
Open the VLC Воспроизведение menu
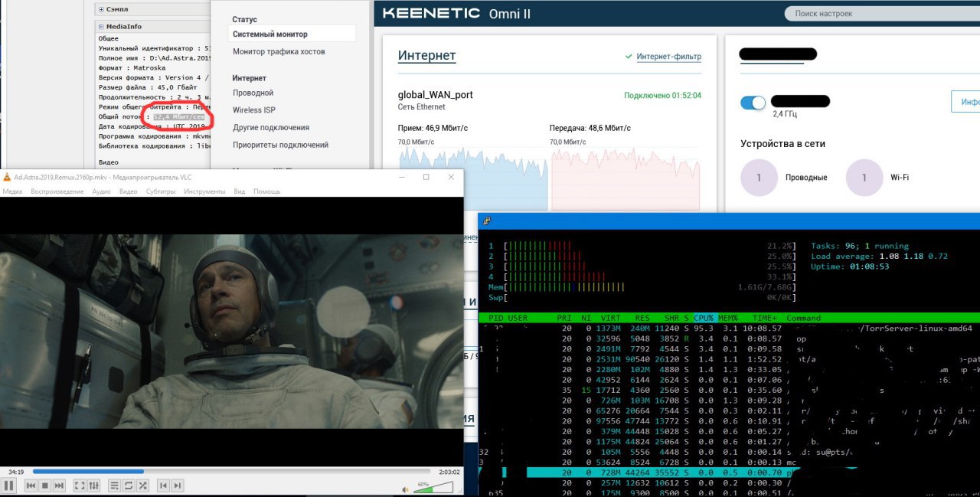point(57,191)
